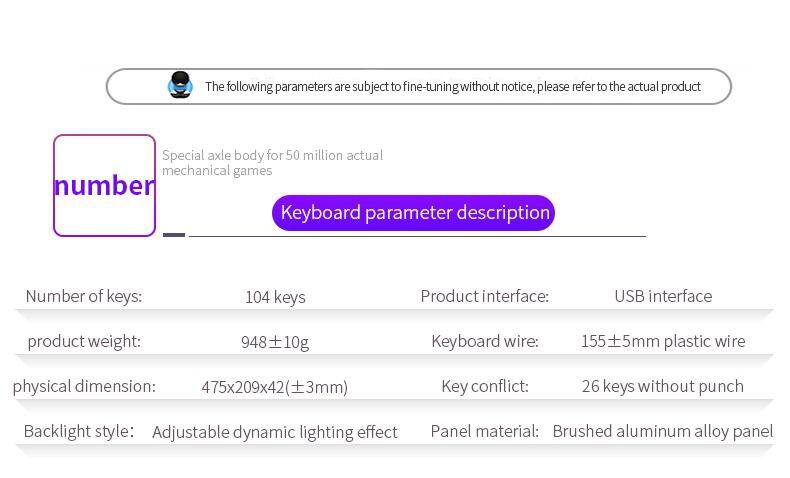Click the "Keyboard parameter description" purple button

click(x=413, y=213)
